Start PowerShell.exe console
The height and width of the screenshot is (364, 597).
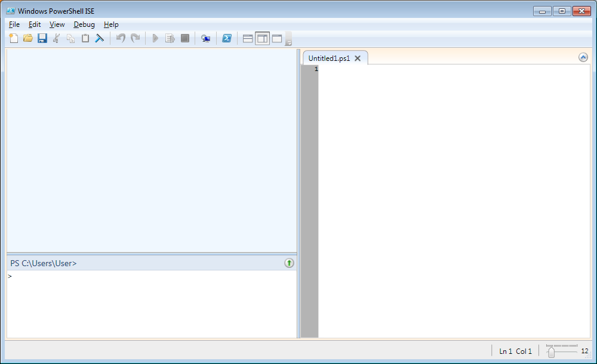(226, 38)
